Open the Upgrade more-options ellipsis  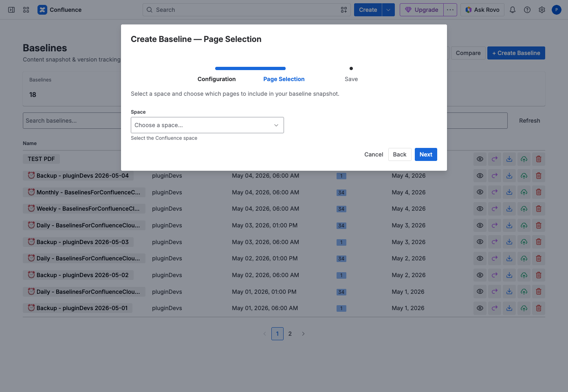click(x=450, y=10)
